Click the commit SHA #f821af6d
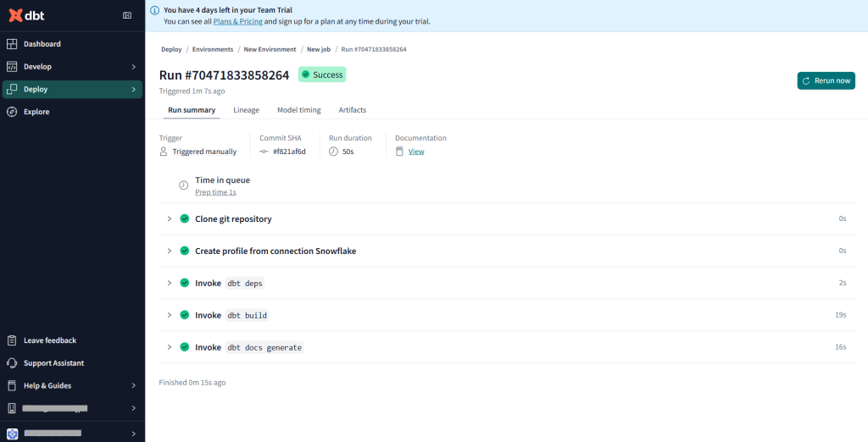 pyautogui.click(x=290, y=152)
